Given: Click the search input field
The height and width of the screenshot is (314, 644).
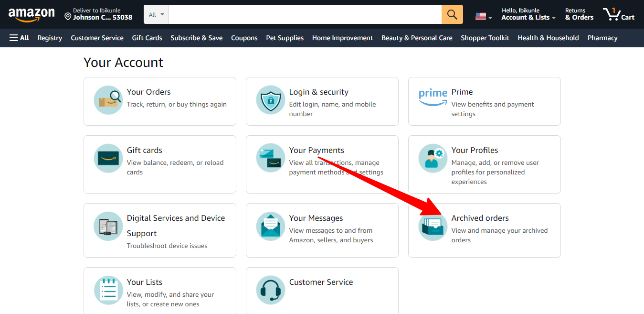Looking at the screenshot, I should 305,14.
